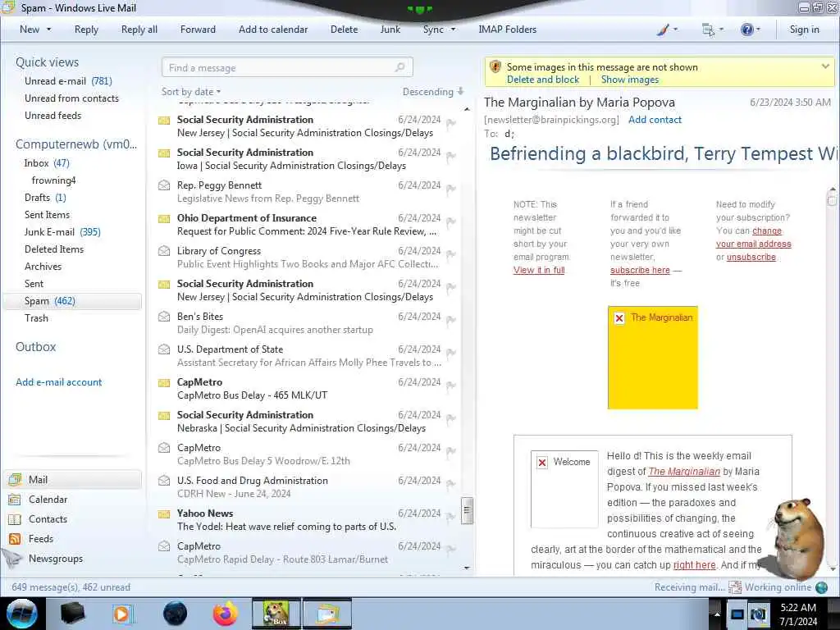Click the Mail icon in the bottom-left navigation
Image resolution: width=840 pixels, height=630 pixels.
coord(15,479)
